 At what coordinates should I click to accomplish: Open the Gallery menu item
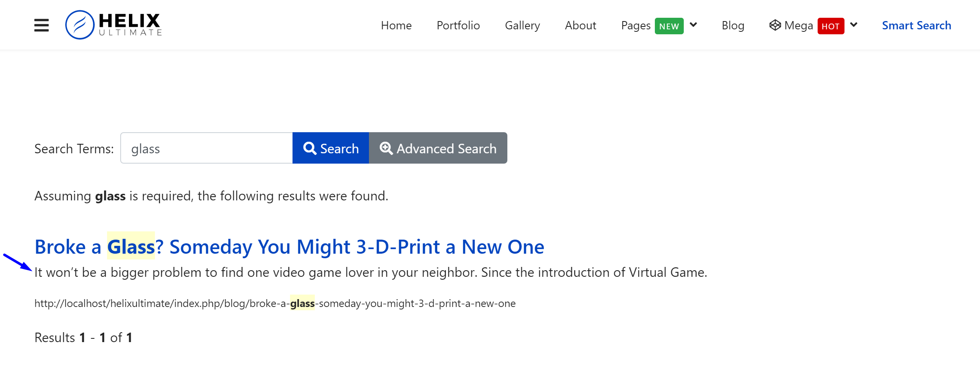pos(522,25)
